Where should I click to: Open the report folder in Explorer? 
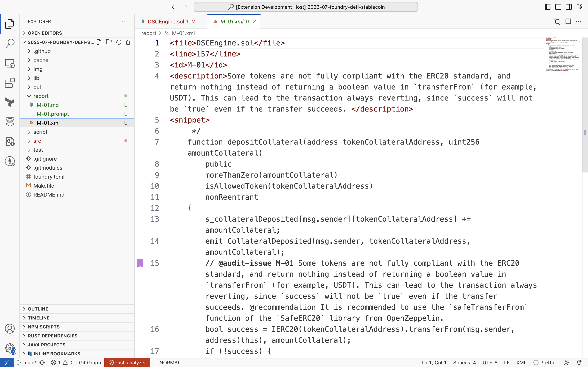pyautogui.click(x=41, y=96)
